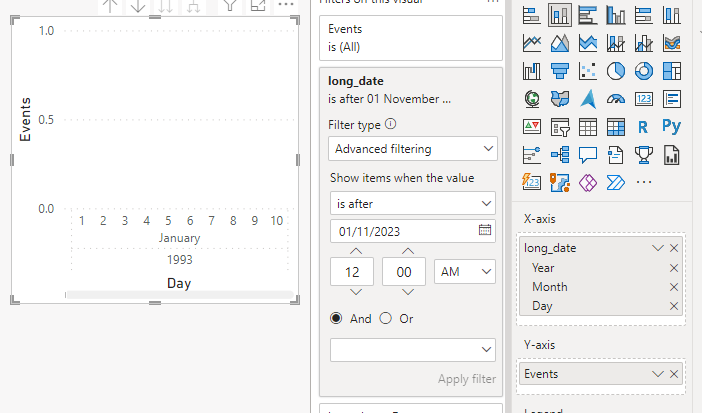702x413 pixels.
Task: Choose the slicer visual
Action: (560, 127)
